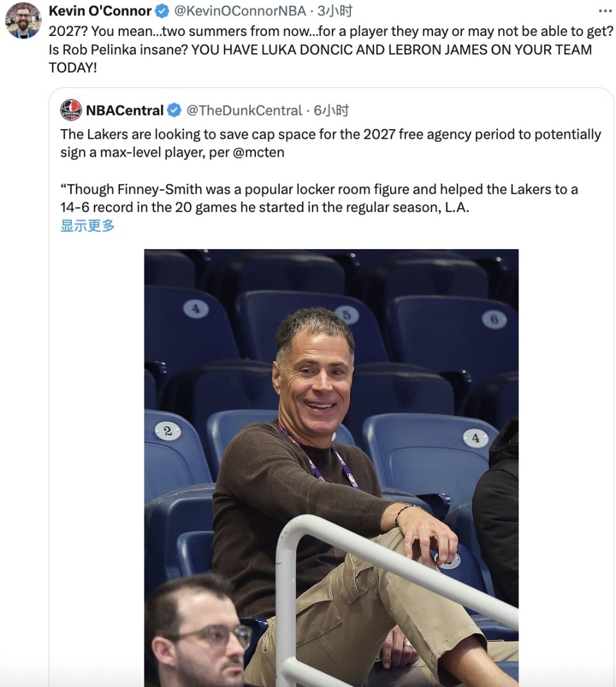
Task: Open the photo of the smiling man in brown sweater
Action: tap(332, 468)
